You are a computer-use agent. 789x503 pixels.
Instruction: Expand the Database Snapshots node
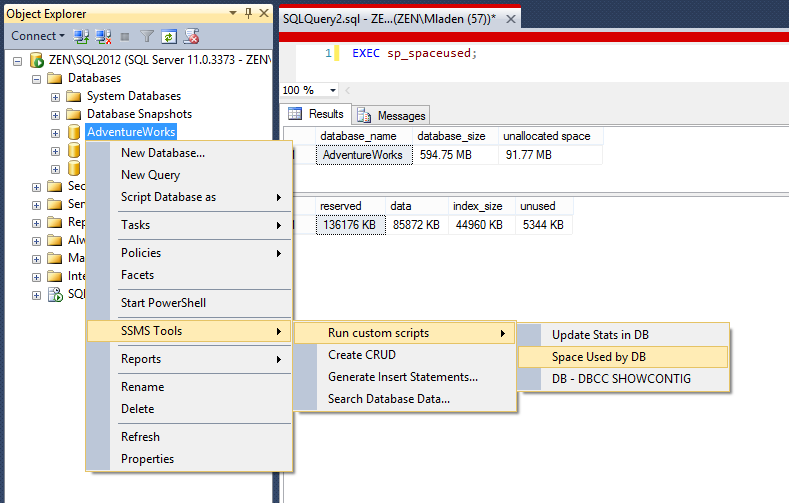(x=55, y=115)
